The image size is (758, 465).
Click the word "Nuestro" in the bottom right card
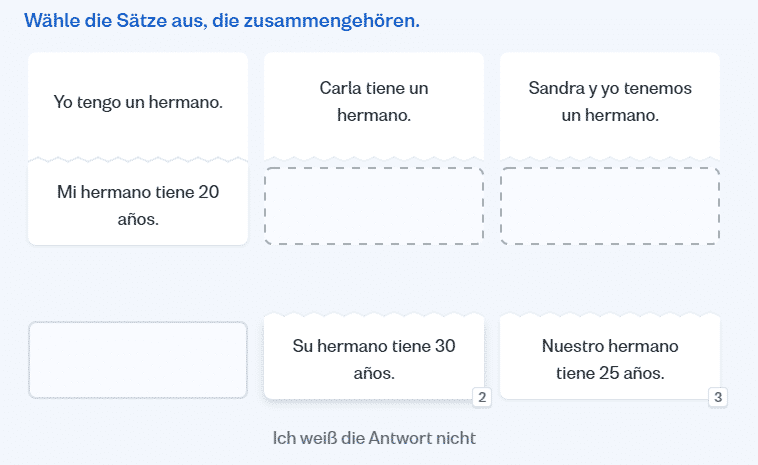573,346
